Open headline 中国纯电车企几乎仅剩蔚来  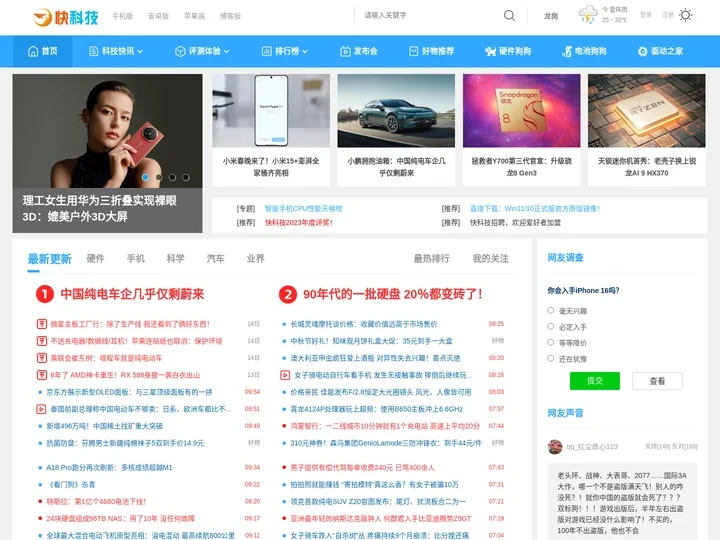(x=132, y=294)
